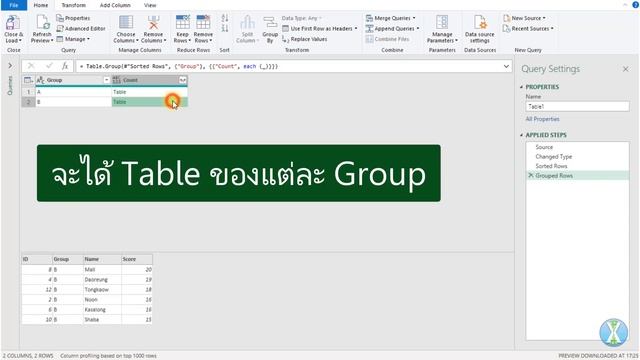Click Use First Row as Headers
640x360 pixels.
coord(320,29)
